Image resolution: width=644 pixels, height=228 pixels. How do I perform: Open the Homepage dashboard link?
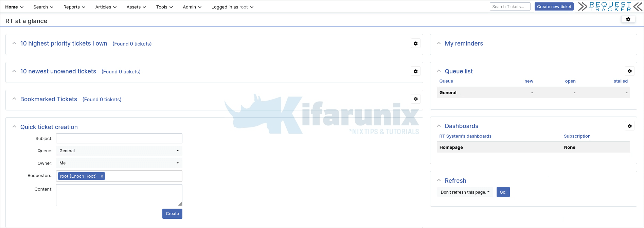(451, 147)
